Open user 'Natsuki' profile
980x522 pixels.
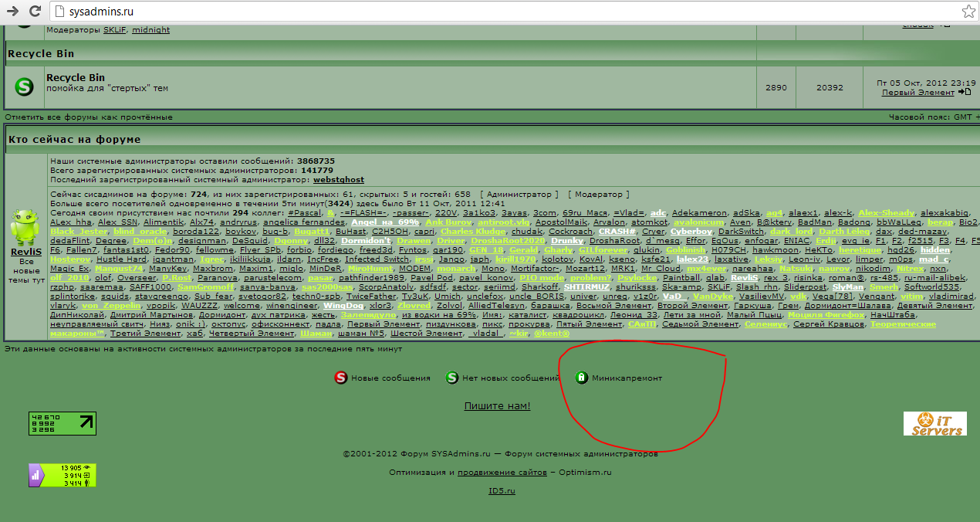(796, 268)
